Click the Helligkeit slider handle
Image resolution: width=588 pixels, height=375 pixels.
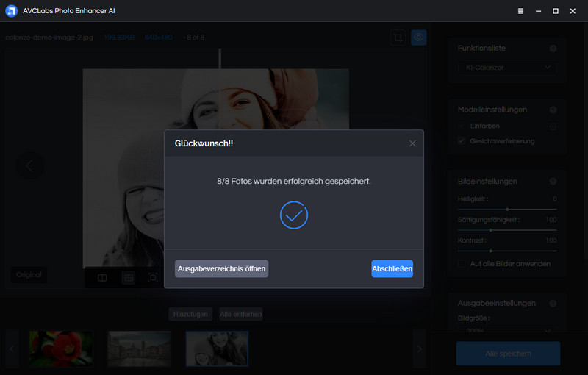506,210
